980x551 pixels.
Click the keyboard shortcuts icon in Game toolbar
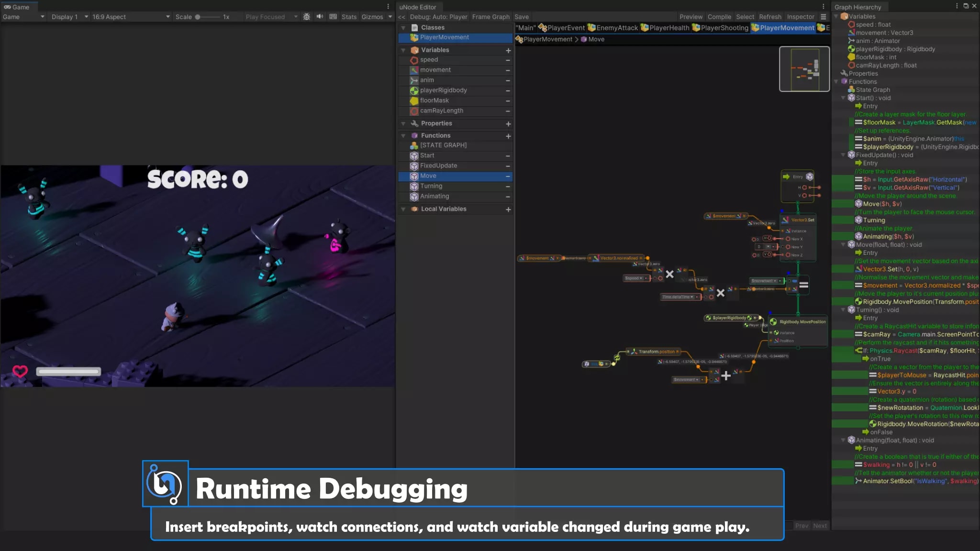tap(333, 17)
